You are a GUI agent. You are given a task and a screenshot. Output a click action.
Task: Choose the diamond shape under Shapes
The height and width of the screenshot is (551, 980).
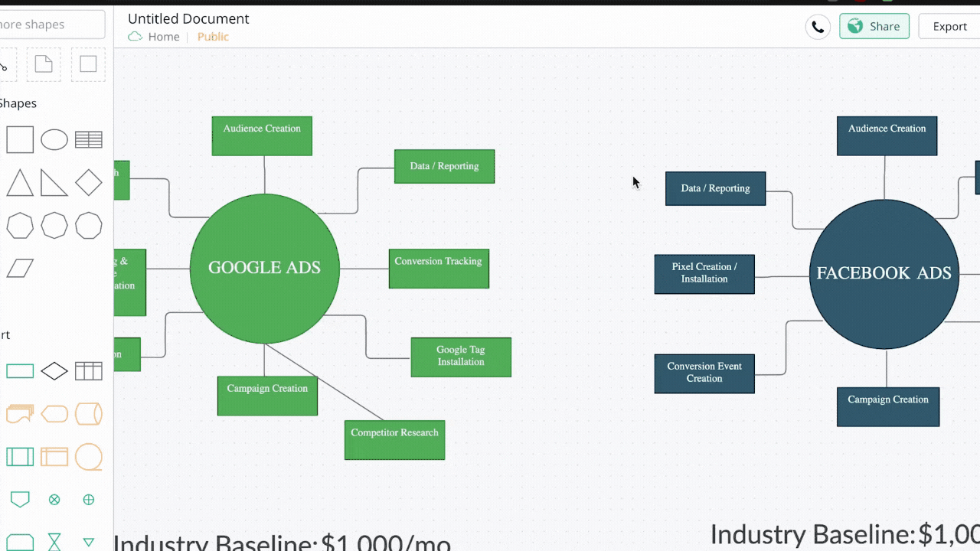89,183
